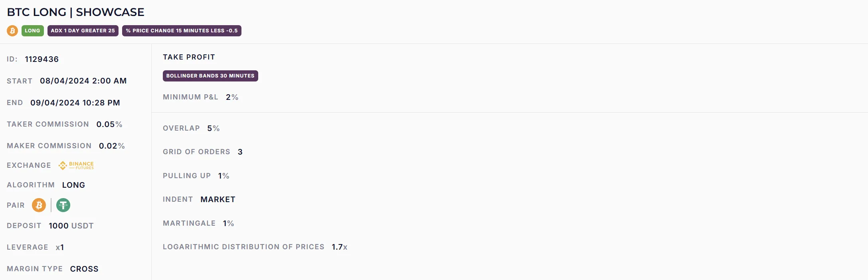Click the green LONG tag
The image size is (868, 280).
click(x=32, y=31)
